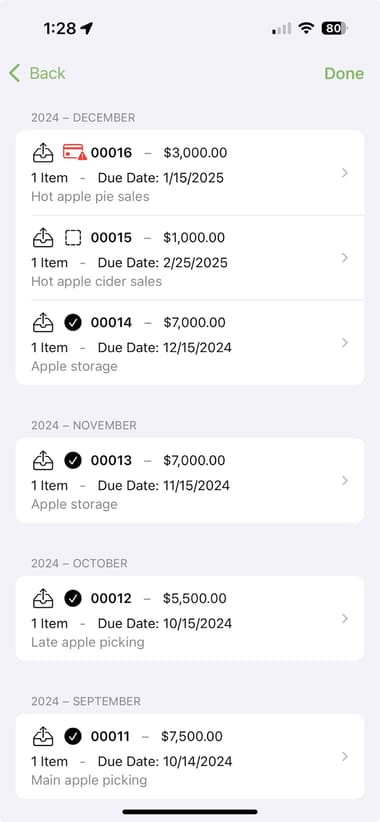Screen dimensions: 380x822
Task: Tap the home indicator bar at bottom
Action: [190, 812]
